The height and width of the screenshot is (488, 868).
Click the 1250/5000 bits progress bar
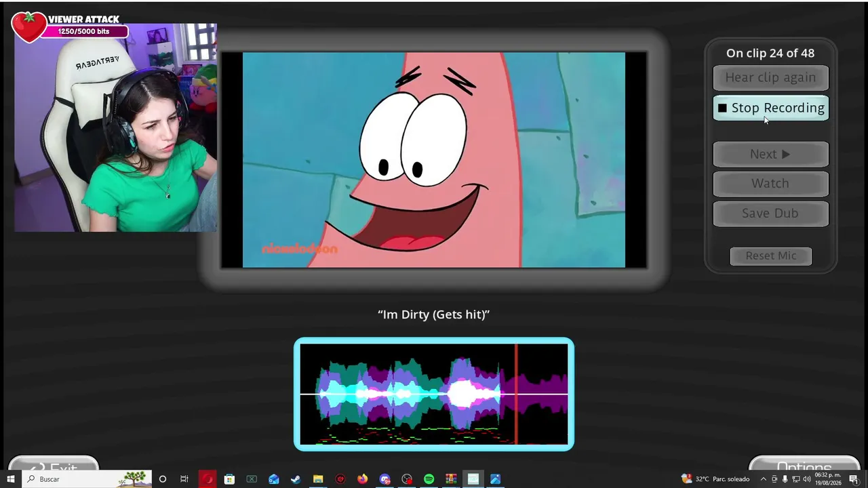click(84, 31)
